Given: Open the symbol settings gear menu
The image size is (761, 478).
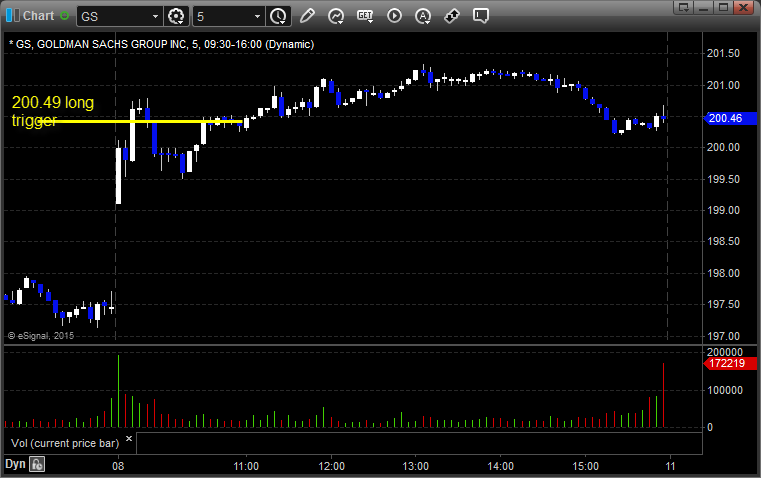Looking at the screenshot, I should pyautogui.click(x=176, y=16).
